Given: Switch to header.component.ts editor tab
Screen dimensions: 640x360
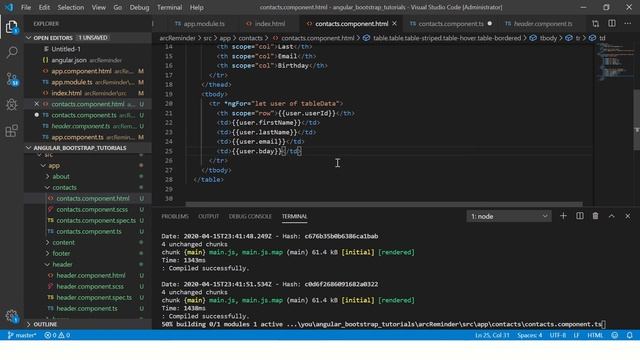Looking at the screenshot, I should [539, 24].
